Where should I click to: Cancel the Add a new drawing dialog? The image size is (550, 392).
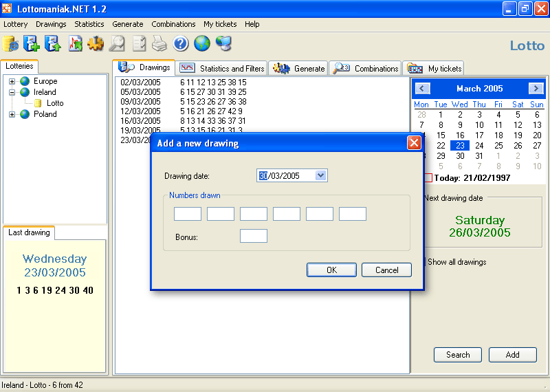coord(386,270)
